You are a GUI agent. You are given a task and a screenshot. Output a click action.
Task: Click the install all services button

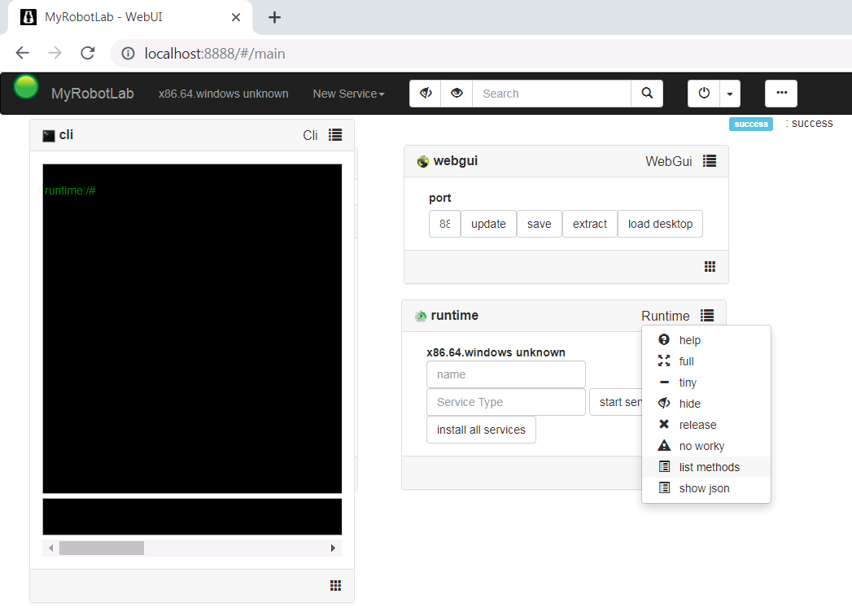[x=481, y=430]
